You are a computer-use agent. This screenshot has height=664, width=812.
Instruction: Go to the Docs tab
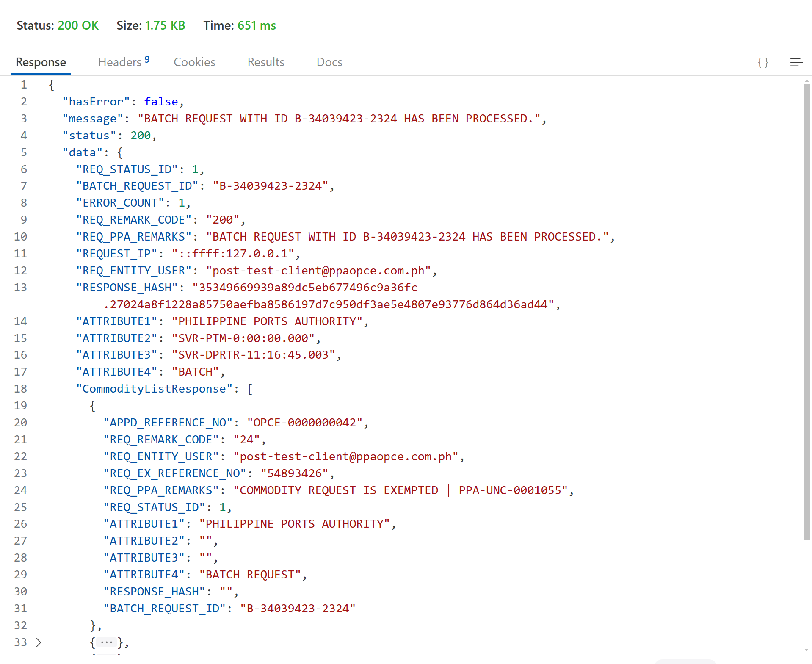coord(329,62)
